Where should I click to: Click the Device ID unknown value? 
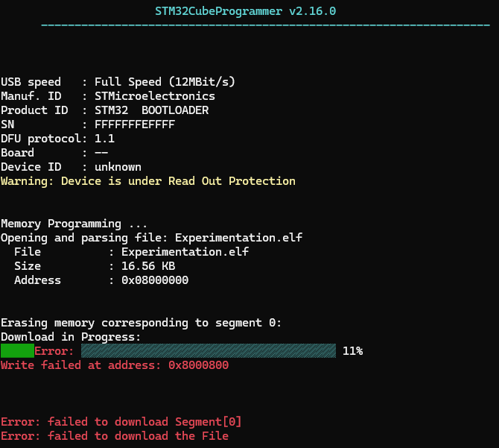(x=118, y=167)
